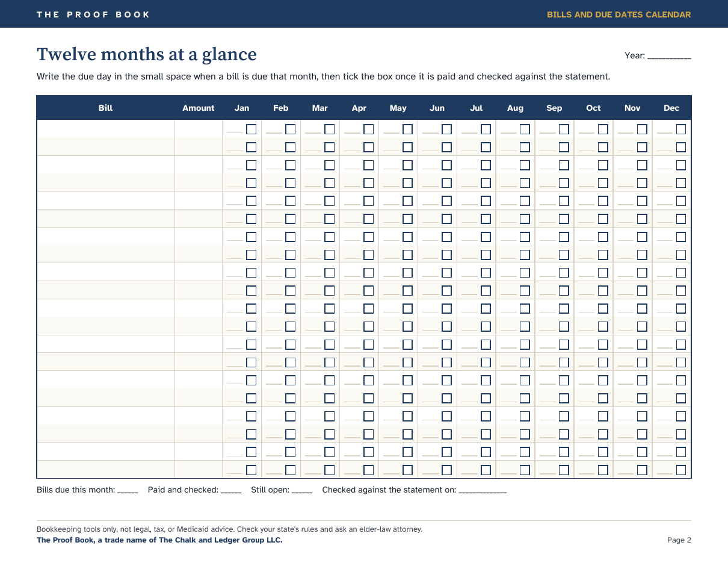Tick the first-row Jun checkbox

tap(446, 129)
